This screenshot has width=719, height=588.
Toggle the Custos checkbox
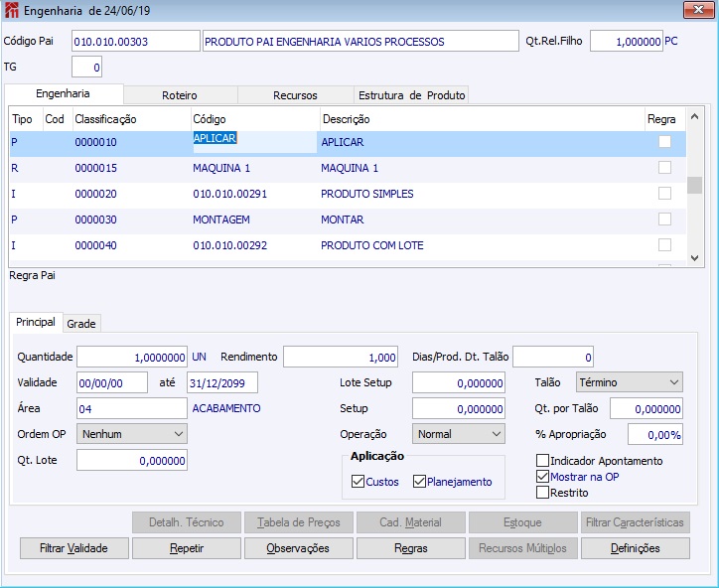click(359, 482)
